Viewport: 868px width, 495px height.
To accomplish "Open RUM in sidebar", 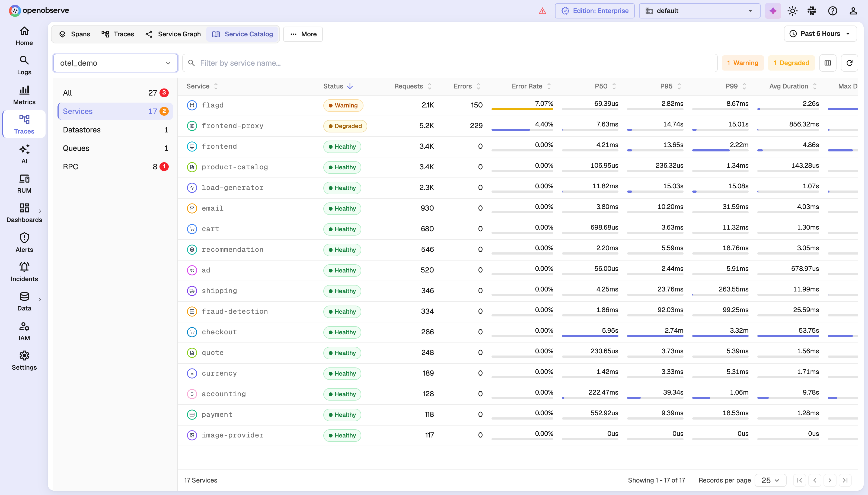I will pos(24,184).
